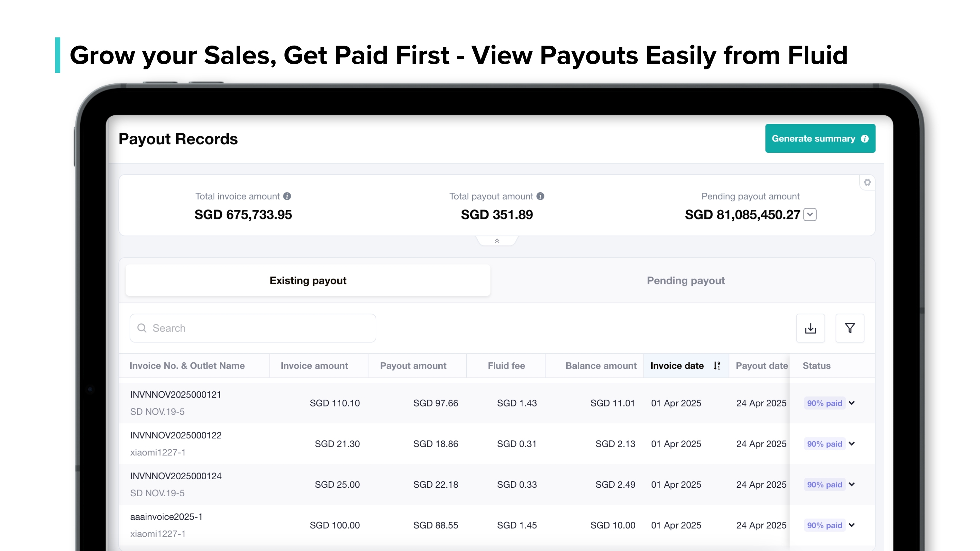The image size is (980, 551).
Task: Expand row INVNNOV2025000121 status chevron
Action: pyautogui.click(x=852, y=403)
